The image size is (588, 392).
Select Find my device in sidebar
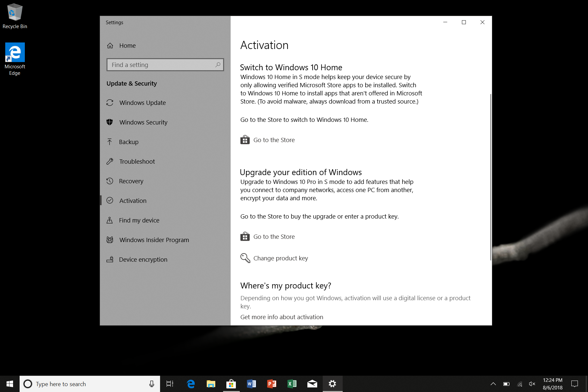139,220
